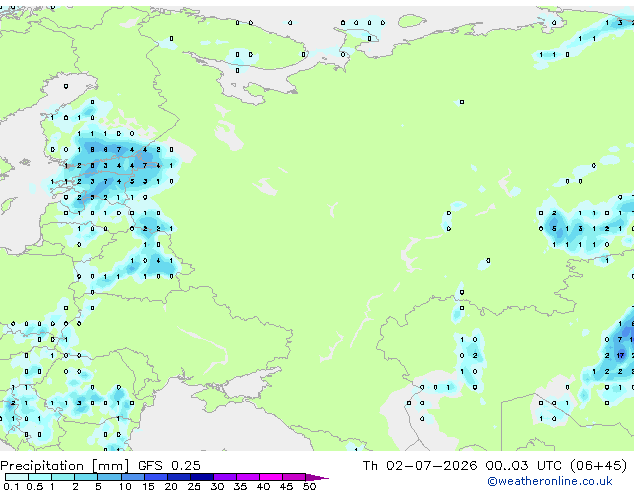This screenshot has height=490, width=634.
Task: Click the "17" precipitation value on map
Action: (620, 355)
